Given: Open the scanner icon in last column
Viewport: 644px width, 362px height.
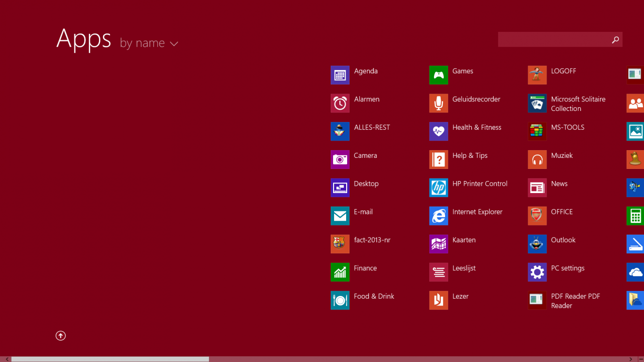Looking at the screenshot, I should (x=635, y=244).
